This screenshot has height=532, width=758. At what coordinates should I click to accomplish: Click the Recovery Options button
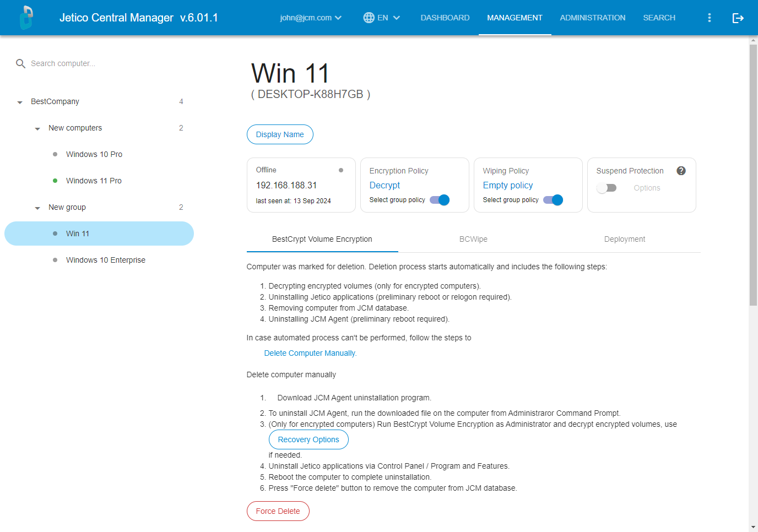(308, 439)
